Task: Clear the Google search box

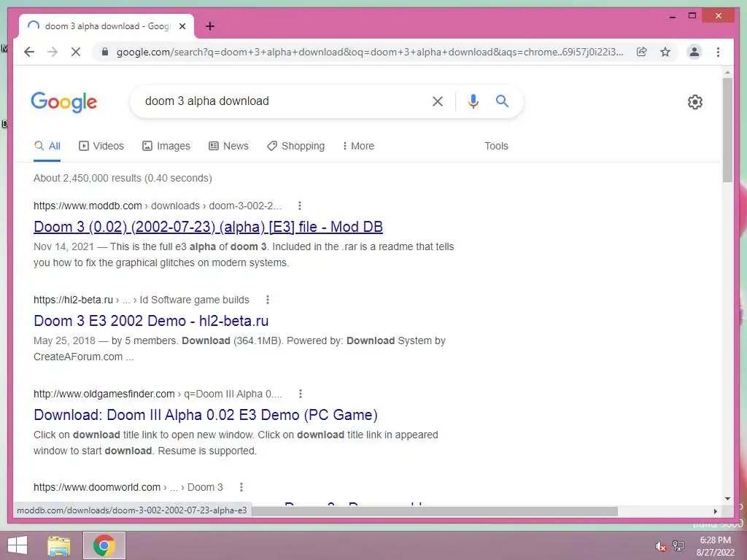Action: click(438, 101)
